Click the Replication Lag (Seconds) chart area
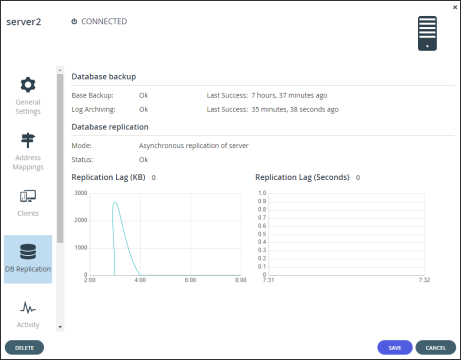This screenshot has width=461, height=360. pyautogui.click(x=346, y=234)
